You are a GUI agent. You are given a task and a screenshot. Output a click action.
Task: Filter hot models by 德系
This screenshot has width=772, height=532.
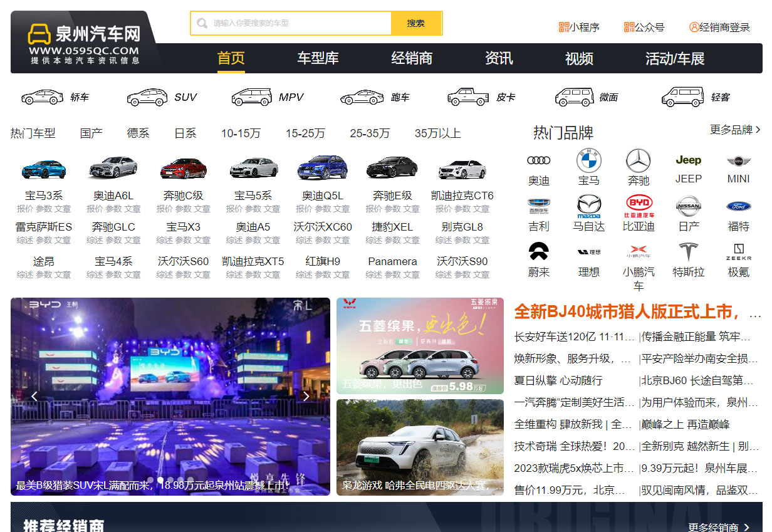click(138, 133)
